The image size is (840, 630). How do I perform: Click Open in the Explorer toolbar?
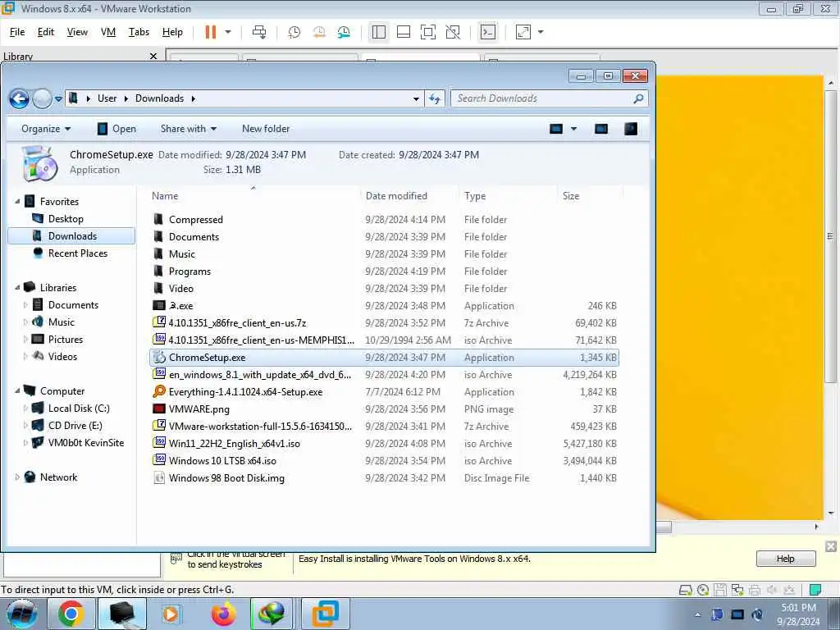point(116,129)
